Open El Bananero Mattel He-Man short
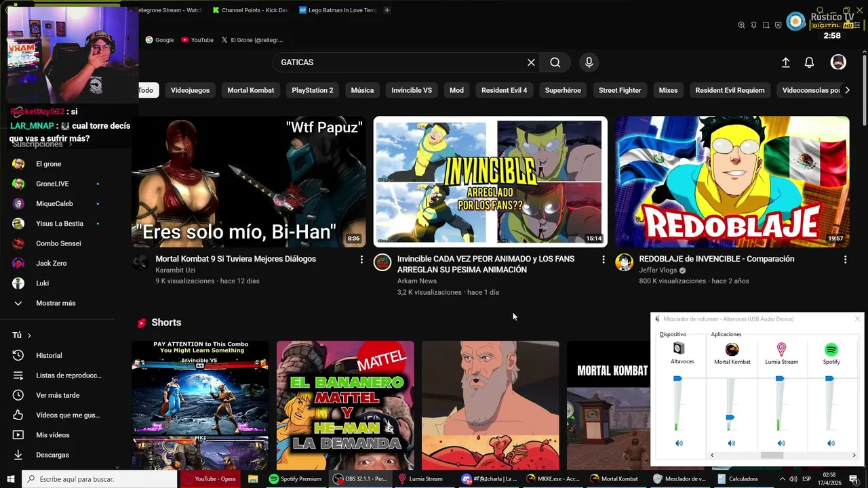The width and height of the screenshot is (868, 488). coord(345,405)
